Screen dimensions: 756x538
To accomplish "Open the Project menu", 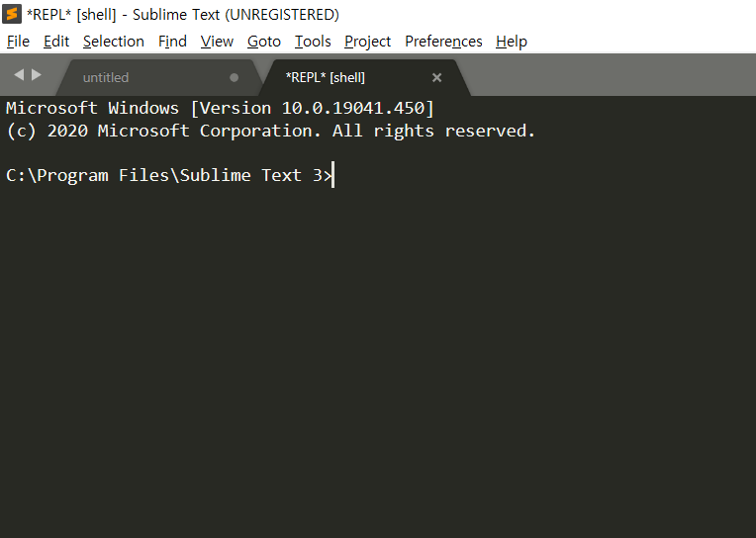I will [x=367, y=42].
